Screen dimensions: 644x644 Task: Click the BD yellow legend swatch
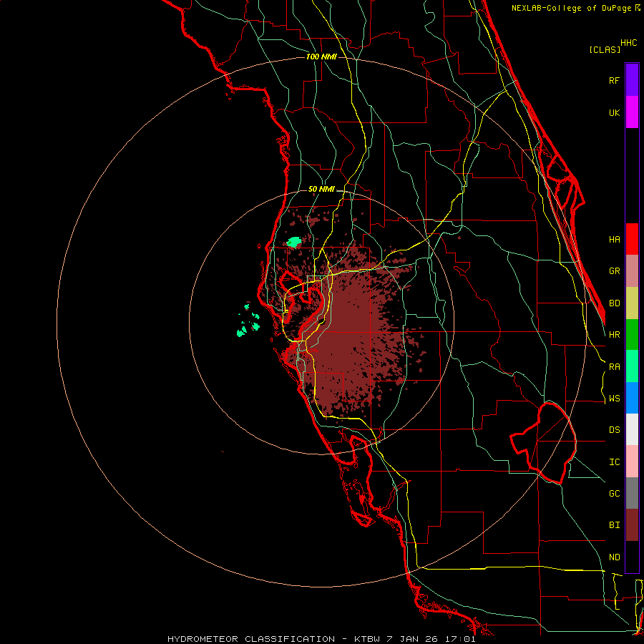(x=632, y=303)
